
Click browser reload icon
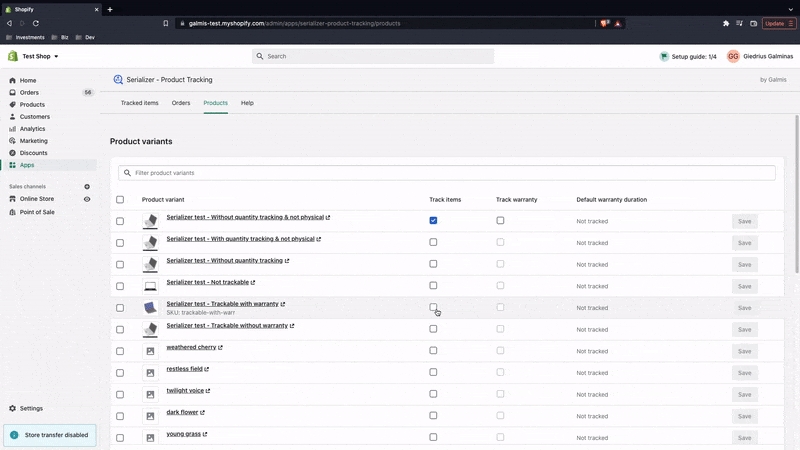(x=37, y=23)
